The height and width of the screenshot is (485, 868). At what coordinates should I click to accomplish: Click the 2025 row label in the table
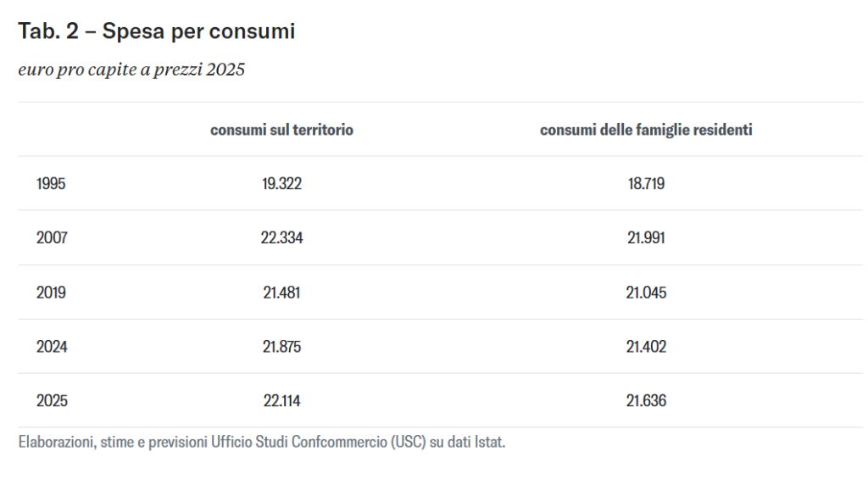tap(52, 401)
